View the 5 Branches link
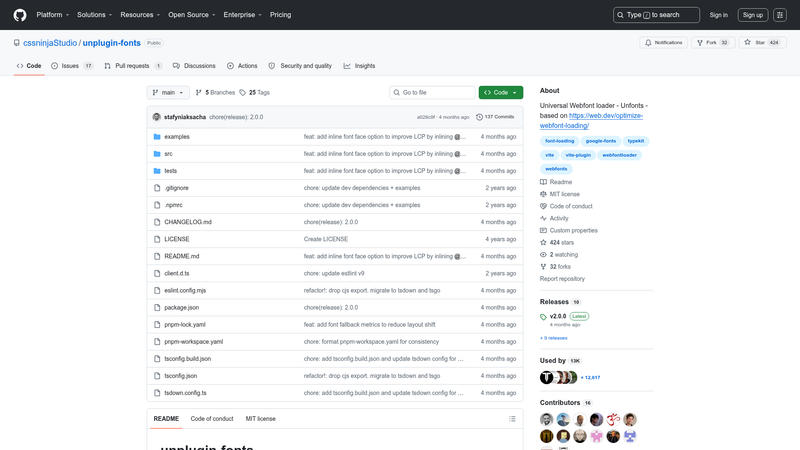This screenshot has height=450, width=800. [215, 92]
